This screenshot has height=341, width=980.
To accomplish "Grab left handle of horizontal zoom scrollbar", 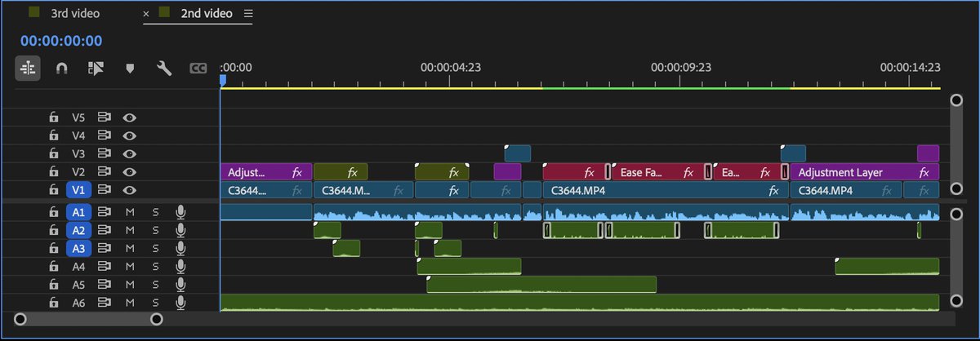I will pyautogui.click(x=20, y=319).
